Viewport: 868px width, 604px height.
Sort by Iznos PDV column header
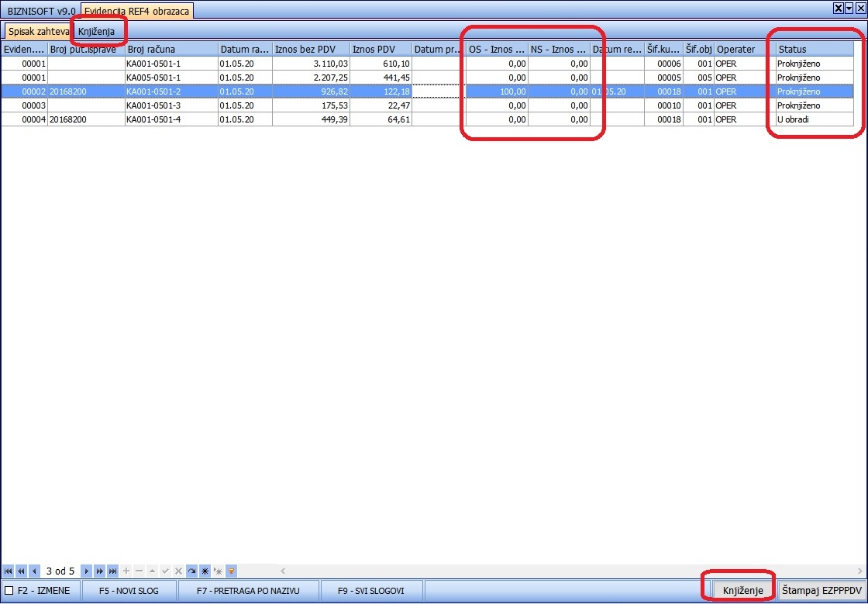click(x=381, y=50)
